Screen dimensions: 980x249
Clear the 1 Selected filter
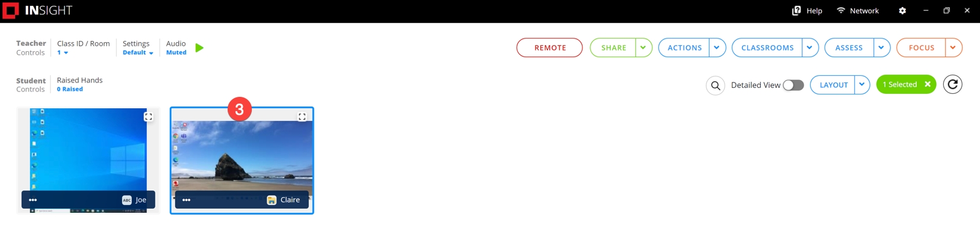[x=928, y=84]
